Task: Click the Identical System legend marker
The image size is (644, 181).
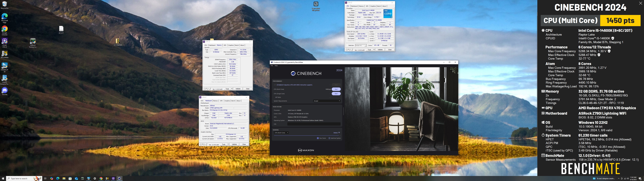Action: (330, 138)
